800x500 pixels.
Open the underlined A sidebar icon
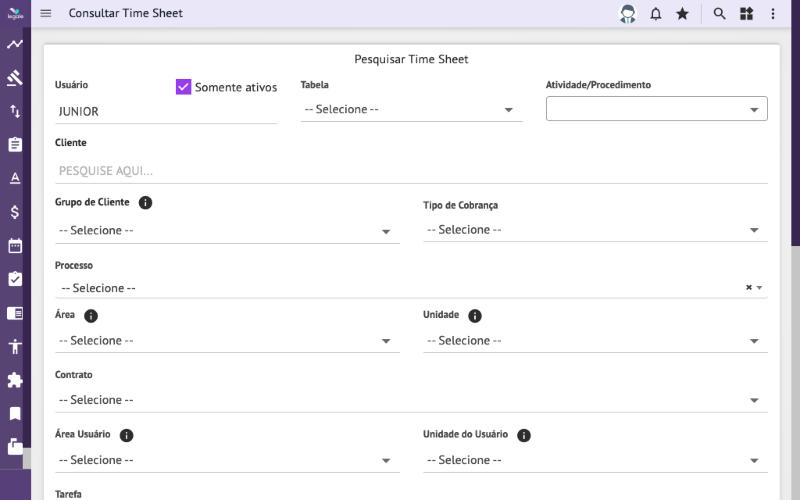[15, 178]
